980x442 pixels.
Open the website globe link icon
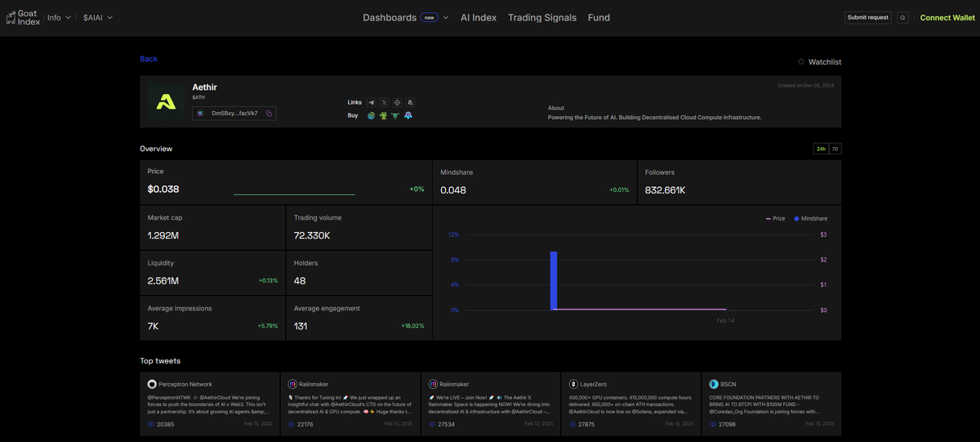pos(397,102)
